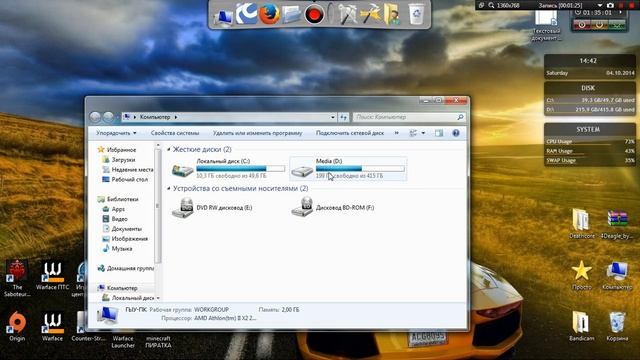This screenshot has width=640, height=360.
Task: Select Библиотеки in the navigation pane
Action: [x=118, y=199]
